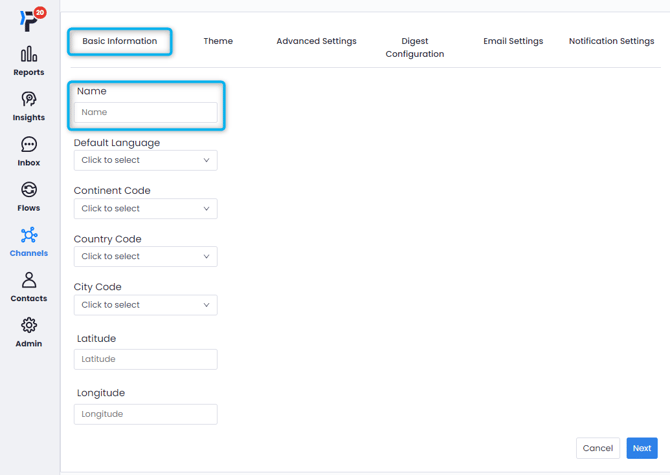The height and width of the screenshot is (475, 670).
Task: Open the Insights section
Action: [x=29, y=105]
